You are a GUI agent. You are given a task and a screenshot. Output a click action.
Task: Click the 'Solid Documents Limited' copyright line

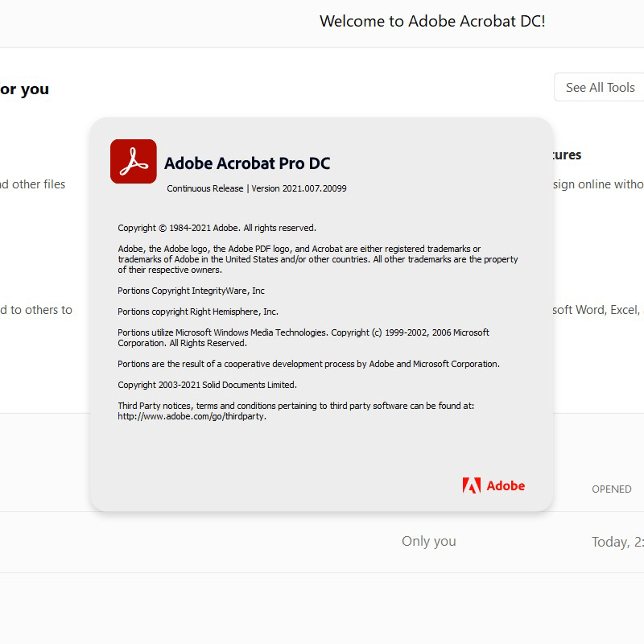[x=207, y=385]
